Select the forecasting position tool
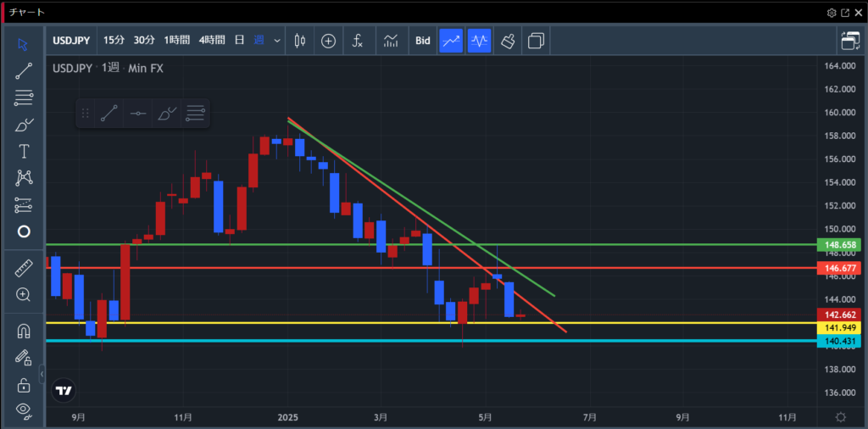Viewport: 868px width, 429px height. pyautogui.click(x=23, y=205)
